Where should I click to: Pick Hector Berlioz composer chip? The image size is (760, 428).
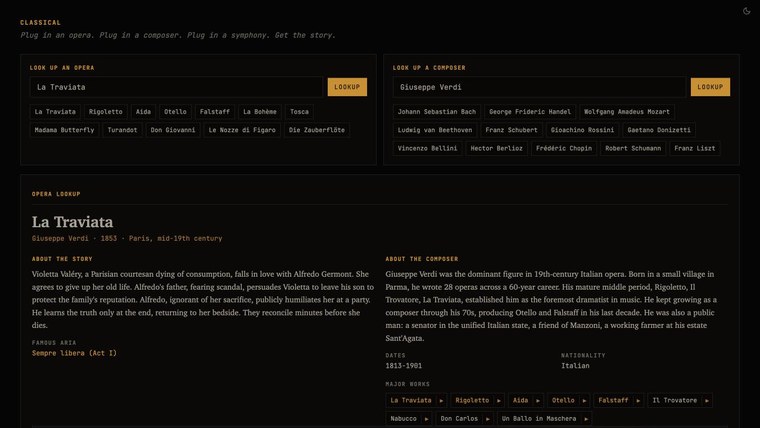tap(497, 148)
